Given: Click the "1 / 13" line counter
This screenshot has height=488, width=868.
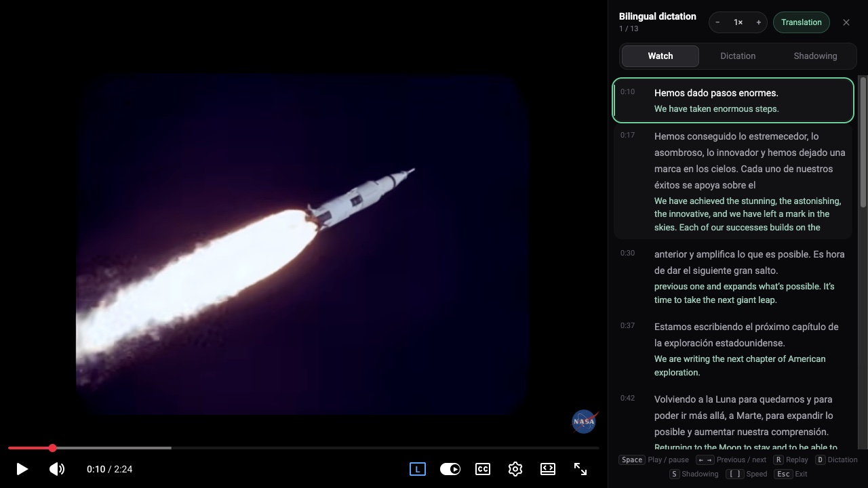Looking at the screenshot, I should pos(629,29).
